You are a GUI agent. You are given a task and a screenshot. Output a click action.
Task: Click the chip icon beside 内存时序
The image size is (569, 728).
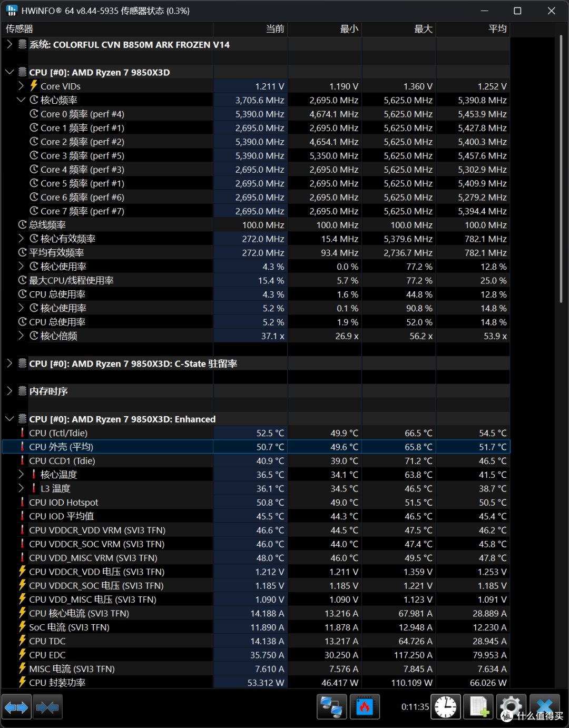coord(22,391)
